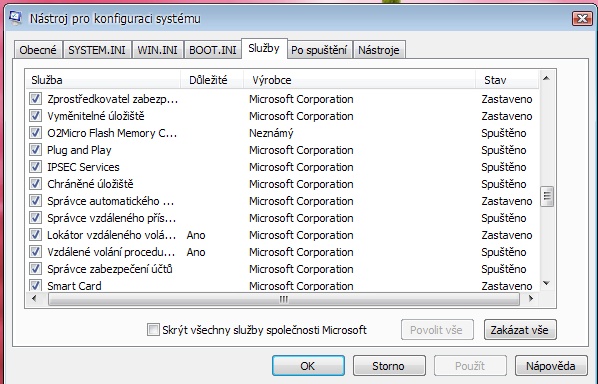This screenshot has height=384, width=598.
Task: Click the vertical scrollbar thumb
Action: point(547,196)
